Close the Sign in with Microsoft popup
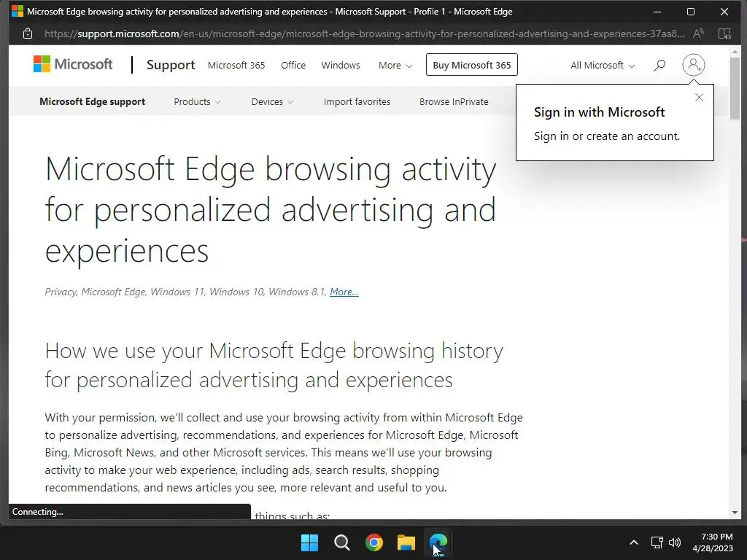 (699, 98)
